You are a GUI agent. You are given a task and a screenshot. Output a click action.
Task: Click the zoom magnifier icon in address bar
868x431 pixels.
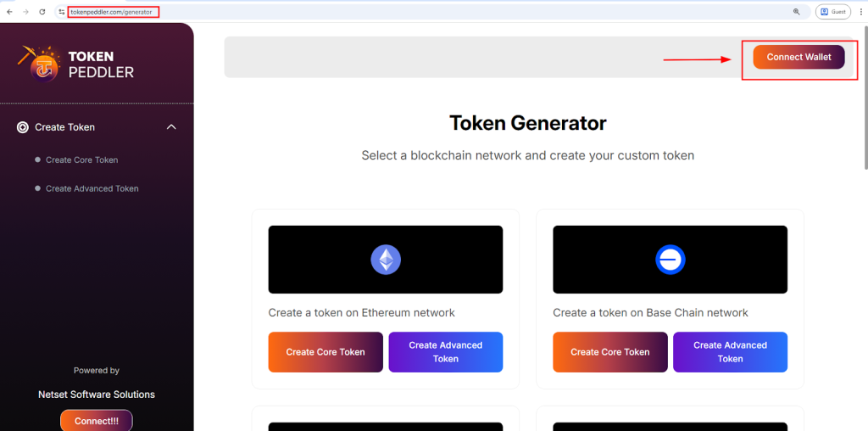click(x=796, y=12)
